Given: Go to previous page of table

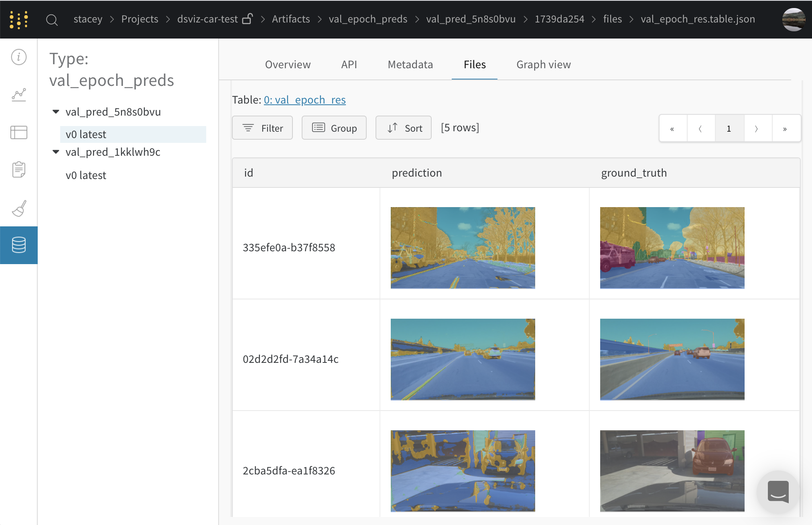Looking at the screenshot, I should point(701,129).
